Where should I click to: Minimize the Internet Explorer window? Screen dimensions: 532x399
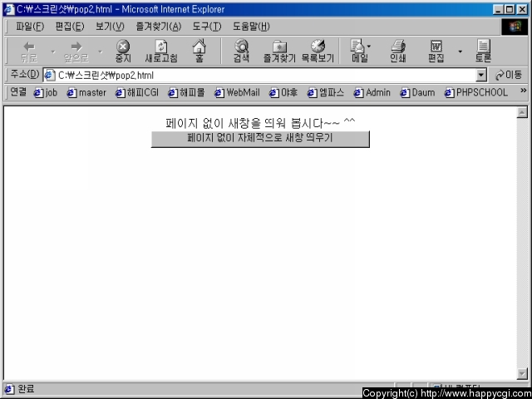click(499, 9)
